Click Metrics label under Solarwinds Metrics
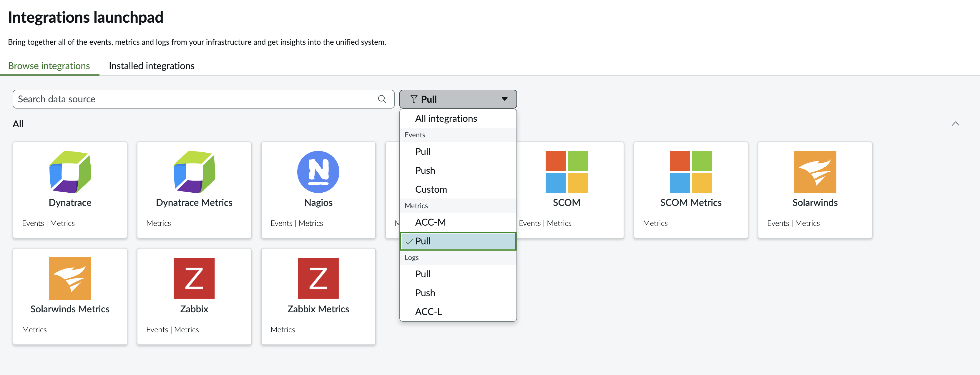Viewport: 980px width, 375px height. coord(34,330)
